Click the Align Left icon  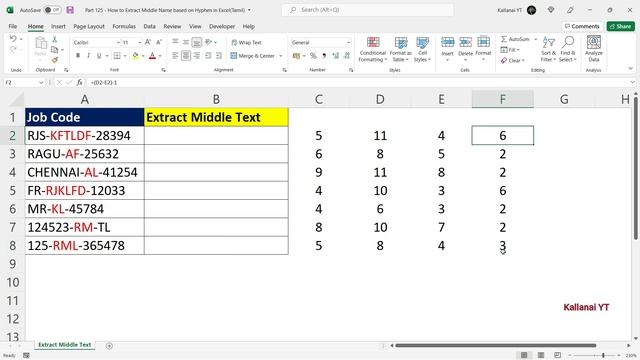175,56
